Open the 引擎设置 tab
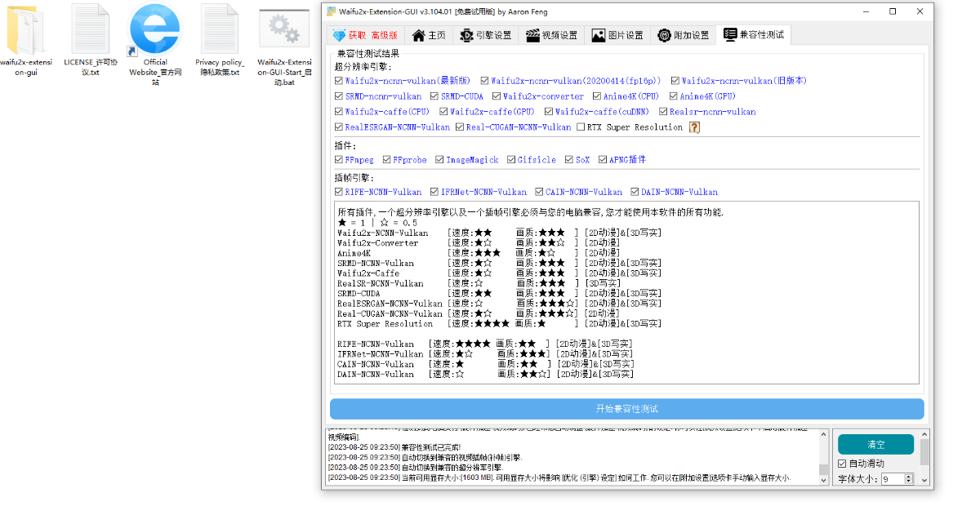 (x=486, y=35)
